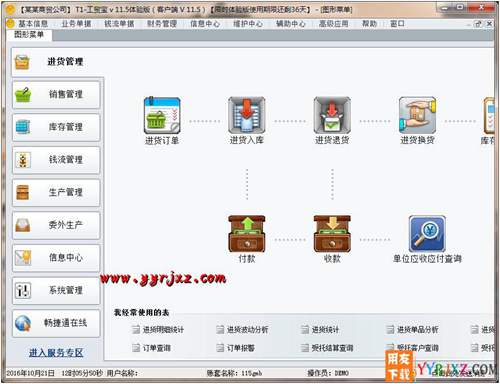
Task: Open the 进货订单 purchase order icon
Action: pos(162,115)
